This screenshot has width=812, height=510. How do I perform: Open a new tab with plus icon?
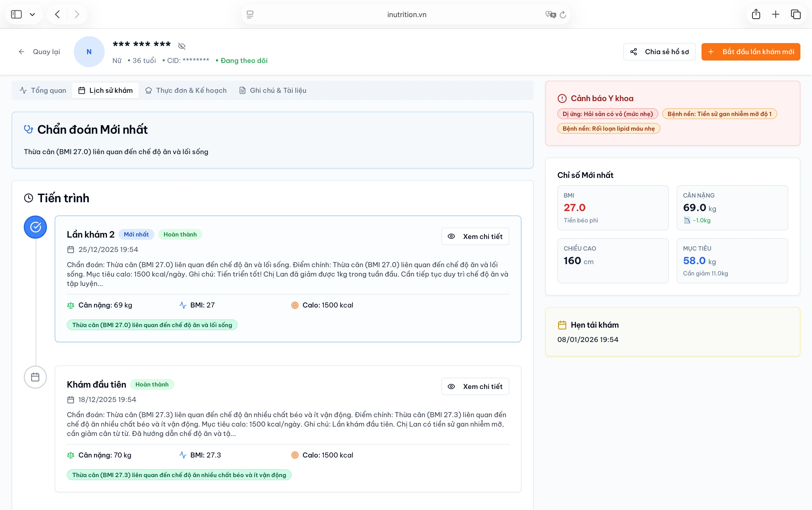(x=776, y=14)
